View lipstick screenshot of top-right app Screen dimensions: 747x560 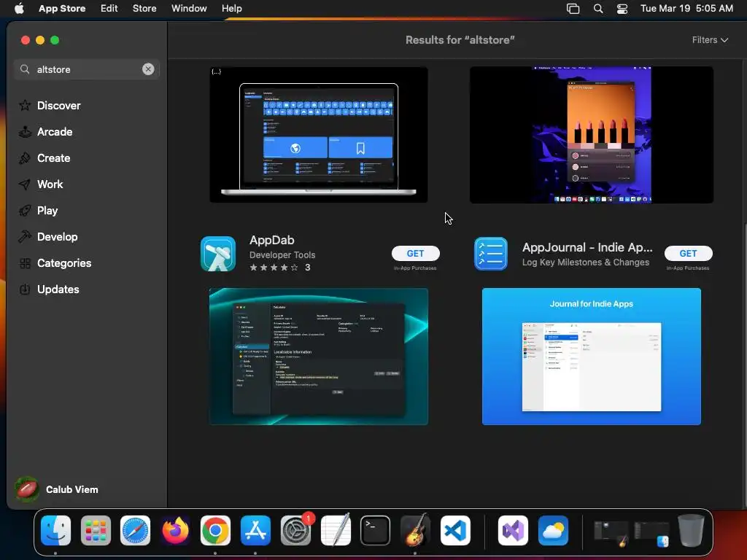591,135
